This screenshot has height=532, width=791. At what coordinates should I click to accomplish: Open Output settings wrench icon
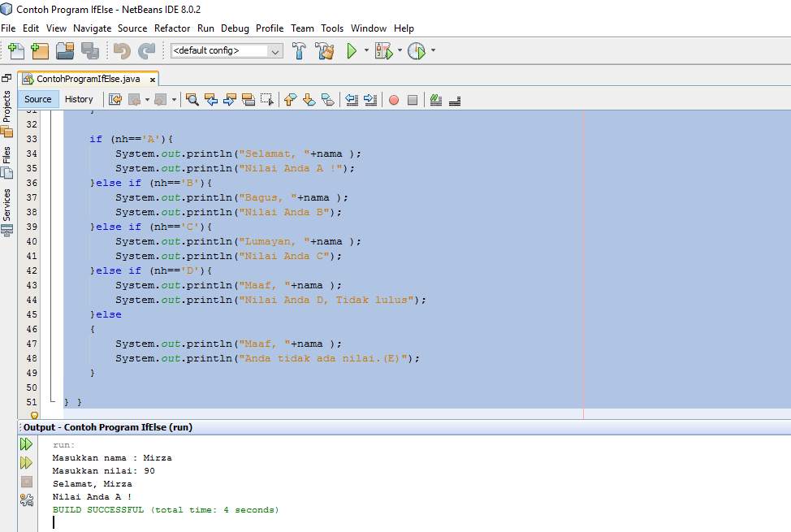click(26, 500)
